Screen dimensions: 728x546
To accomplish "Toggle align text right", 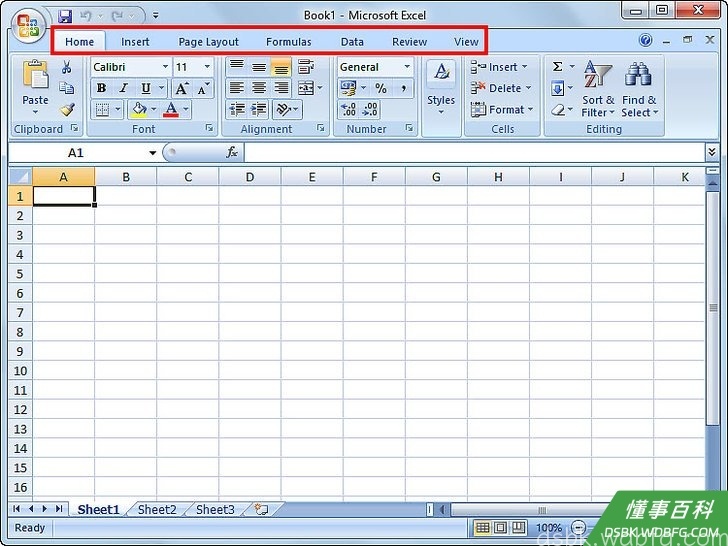I will (x=281, y=88).
